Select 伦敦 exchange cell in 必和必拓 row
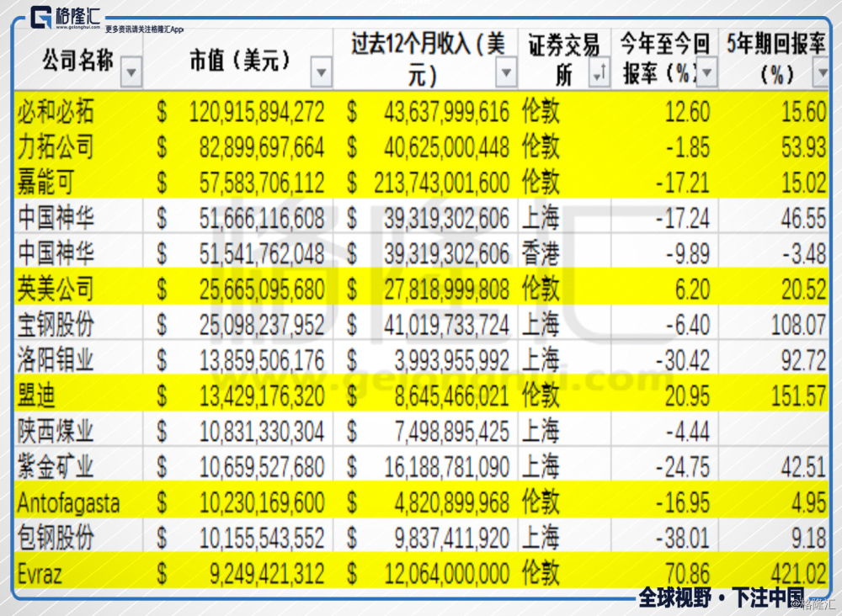The width and height of the screenshot is (842, 616). pyautogui.click(x=541, y=112)
